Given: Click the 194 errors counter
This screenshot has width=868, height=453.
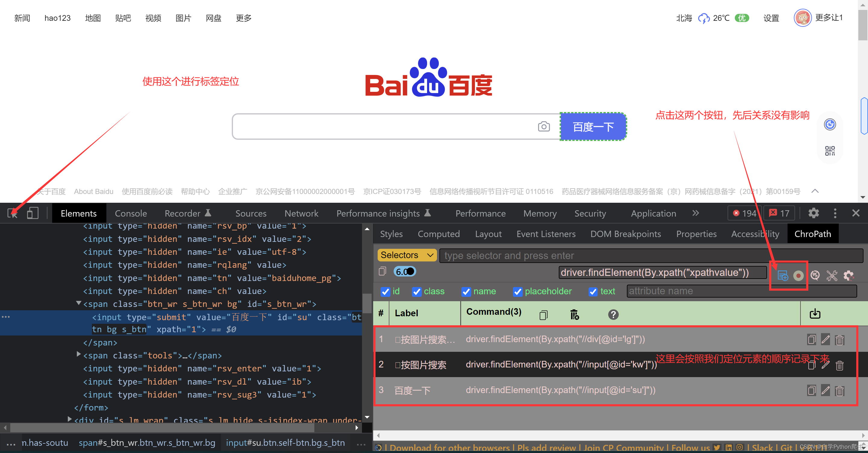Looking at the screenshot, I should [x=744, y=213].
